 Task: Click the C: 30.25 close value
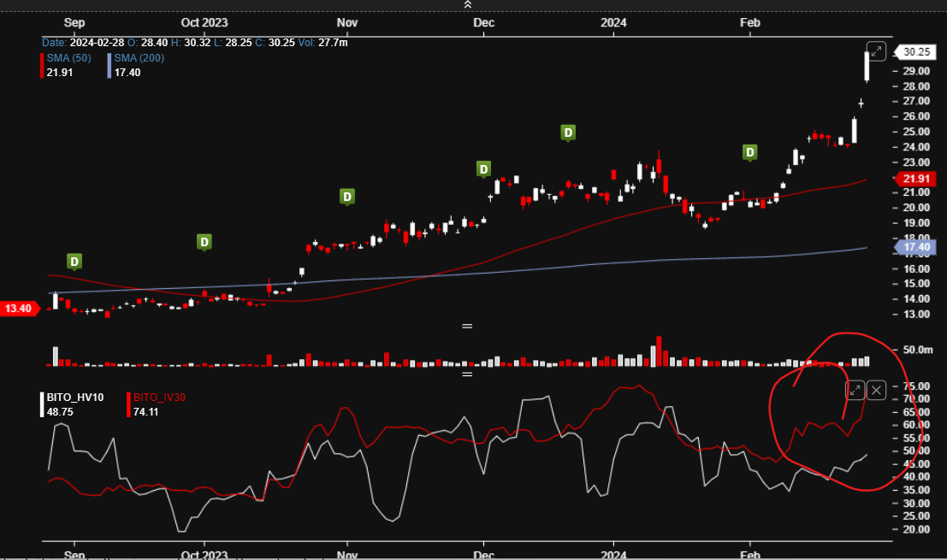tap(275, 42)
